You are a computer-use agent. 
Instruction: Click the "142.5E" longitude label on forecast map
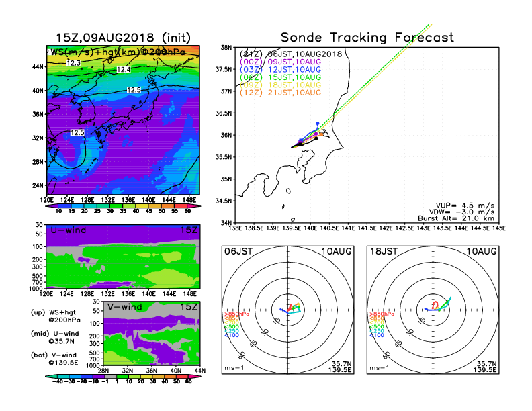(x=405, y=228)
